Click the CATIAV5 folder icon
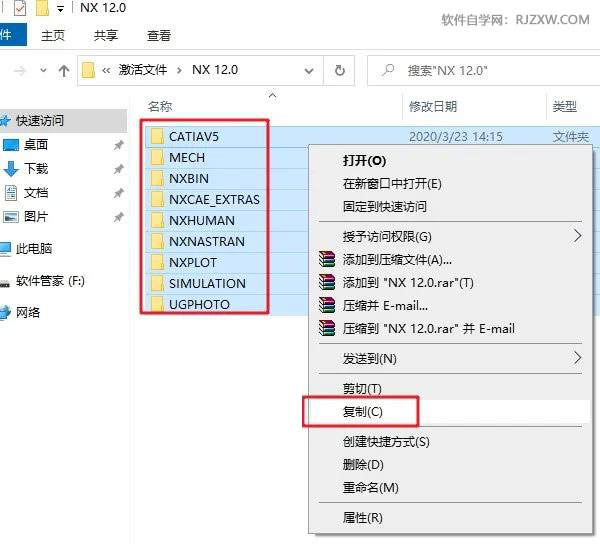 coord(157,136)
